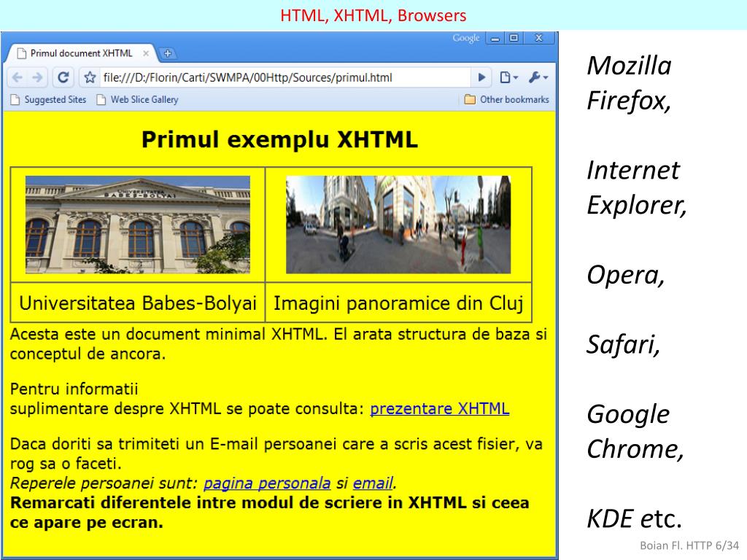Select the 'Primul document XHTML' tab
This screenshot has width=747, height=560.
(x=81, y=53)
